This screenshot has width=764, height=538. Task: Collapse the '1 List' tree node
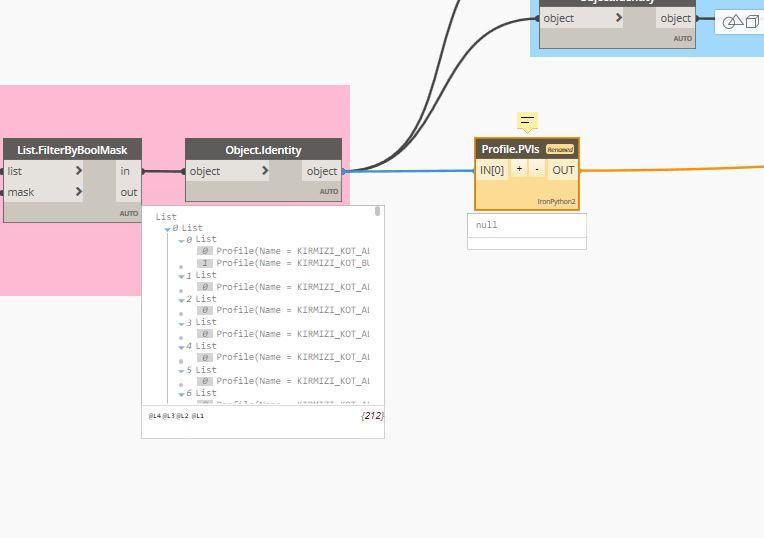[x=181, y=276]
